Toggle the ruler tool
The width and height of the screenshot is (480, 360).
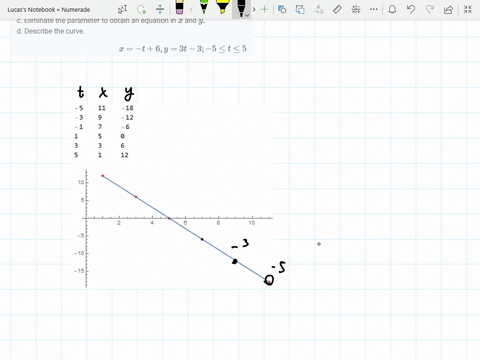337,9
